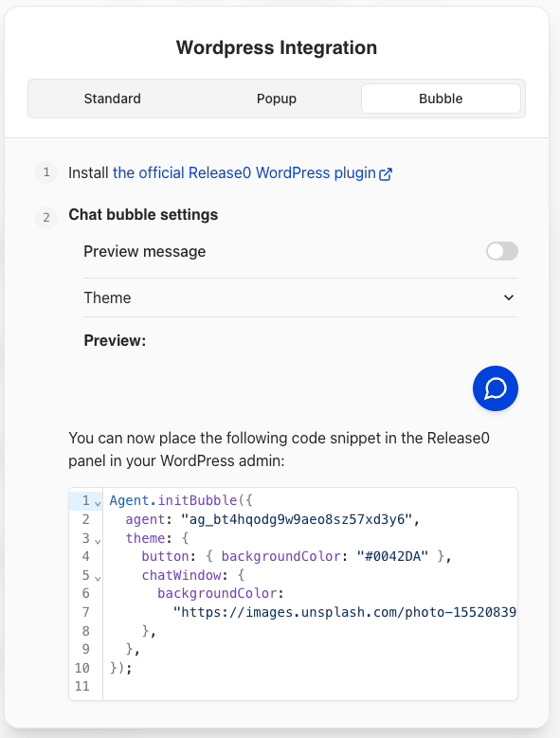Click the "#0042DA" color value in code
560x738 pixels.
tap(392, 556)
